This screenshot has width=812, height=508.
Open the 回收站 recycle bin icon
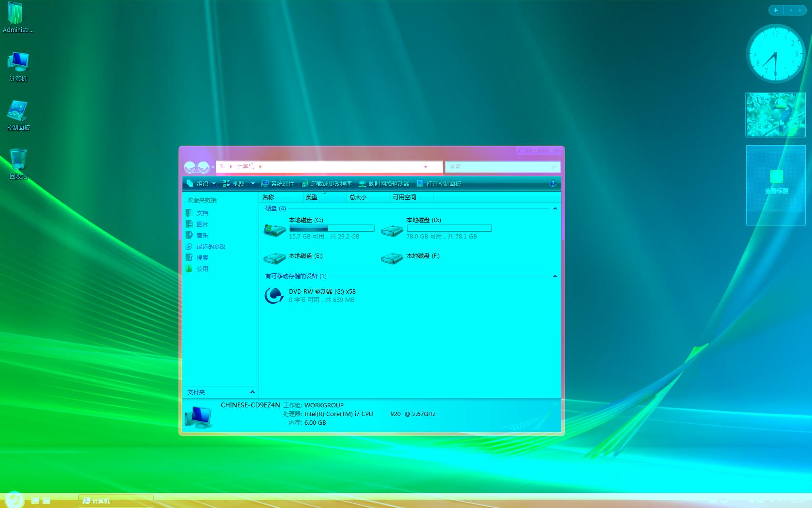(x=18, y=164)
